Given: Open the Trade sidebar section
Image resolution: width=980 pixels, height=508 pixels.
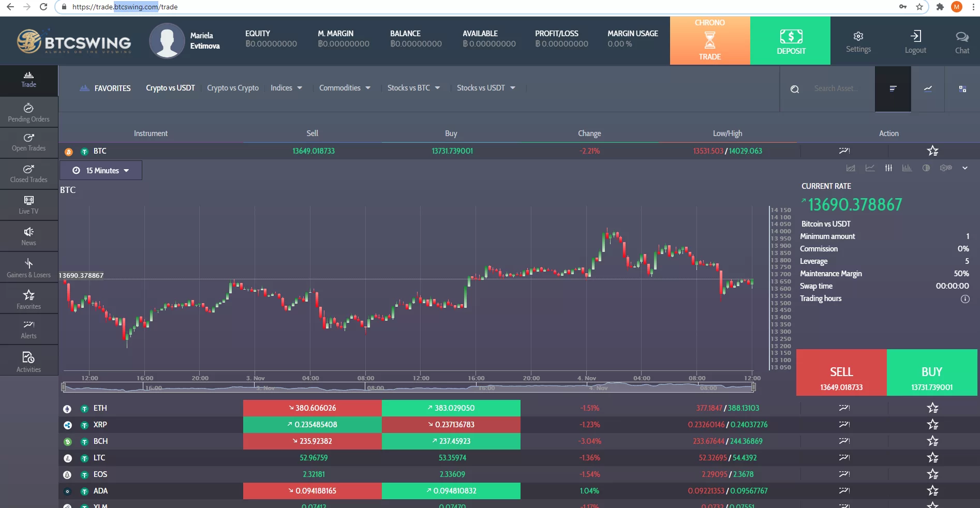Looking at the screenshot, I should tap(29, 80).
